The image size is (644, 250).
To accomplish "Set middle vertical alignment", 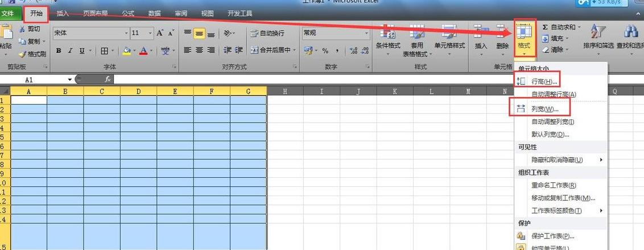I will (199, 33).
